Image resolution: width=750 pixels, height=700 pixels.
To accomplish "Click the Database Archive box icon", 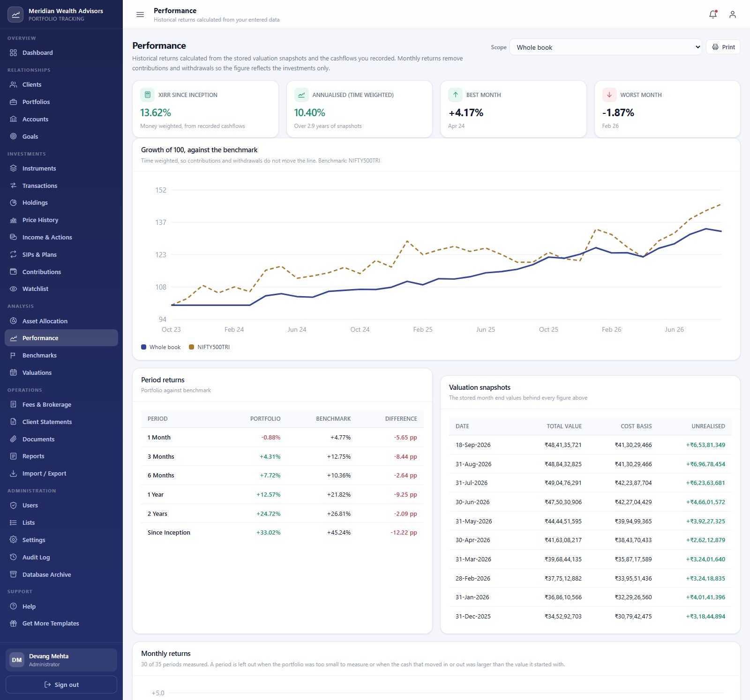I will pyautogui.click(x=13, y=574).
